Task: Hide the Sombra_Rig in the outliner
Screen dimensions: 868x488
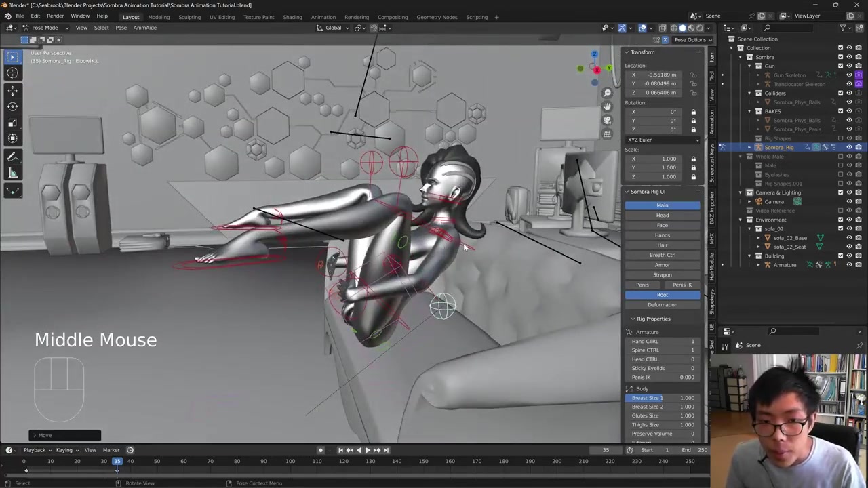Action: [x=849, y=147]
